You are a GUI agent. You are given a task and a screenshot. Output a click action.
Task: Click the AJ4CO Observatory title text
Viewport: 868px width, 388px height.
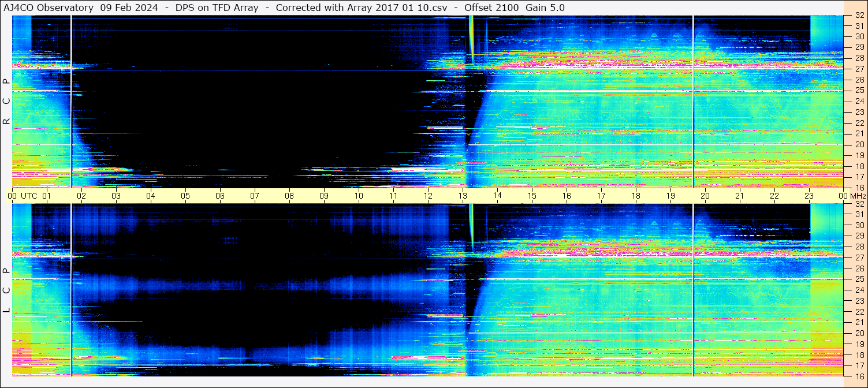(x=49, y=8)
